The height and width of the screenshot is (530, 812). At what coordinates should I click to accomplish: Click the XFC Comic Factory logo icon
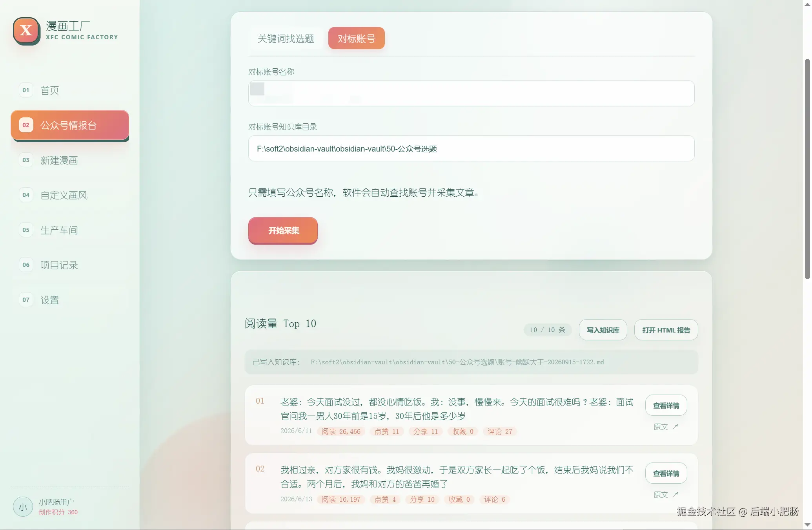click(x=26, y=31)
